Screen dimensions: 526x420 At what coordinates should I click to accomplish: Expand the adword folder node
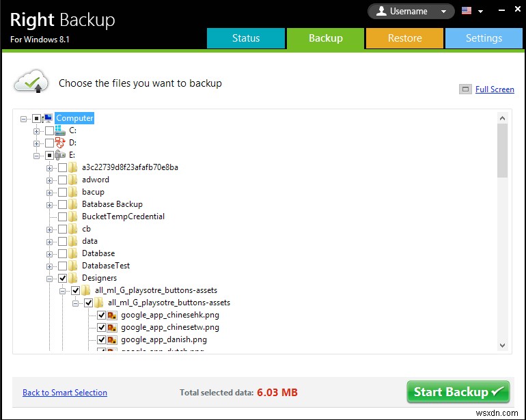[x=49, y=180]
